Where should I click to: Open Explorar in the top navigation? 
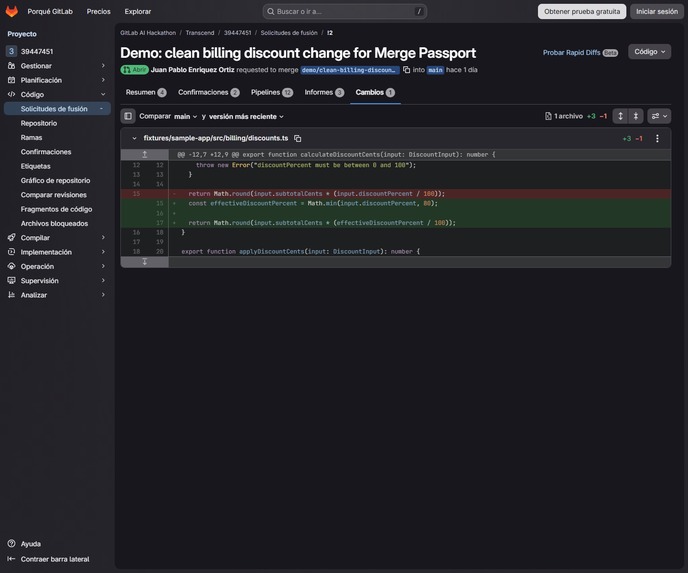click(138, 11)
